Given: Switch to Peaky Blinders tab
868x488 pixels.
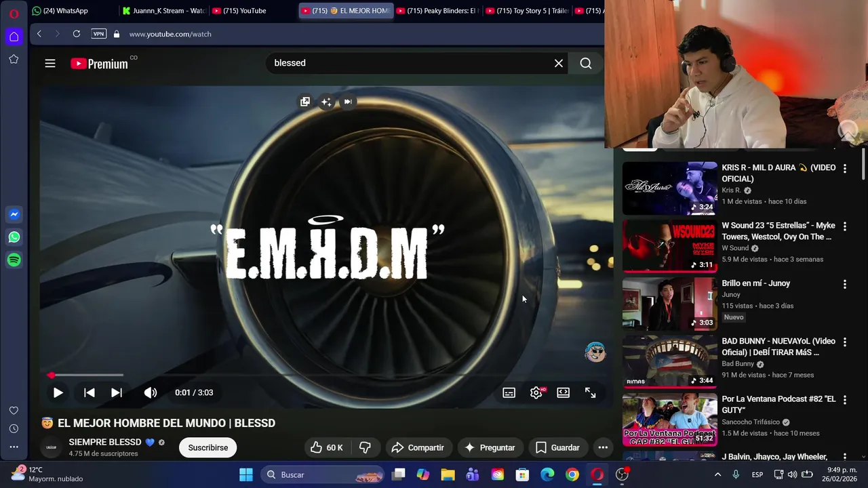Looking at the screenshot, I should 437,11.
